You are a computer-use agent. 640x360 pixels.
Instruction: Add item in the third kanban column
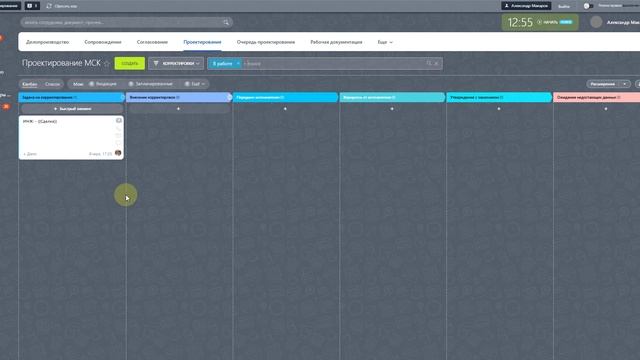[285, 109]
